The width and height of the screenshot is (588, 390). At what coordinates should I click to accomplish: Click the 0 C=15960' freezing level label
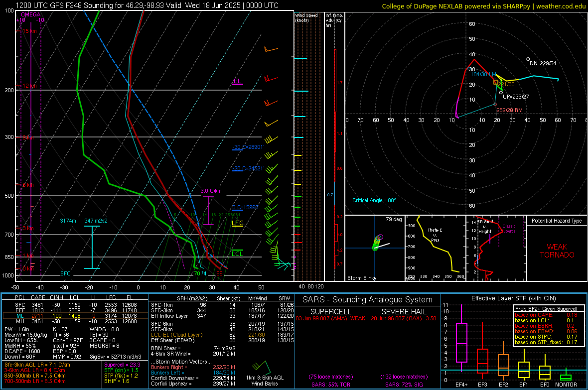click(246, 207)
